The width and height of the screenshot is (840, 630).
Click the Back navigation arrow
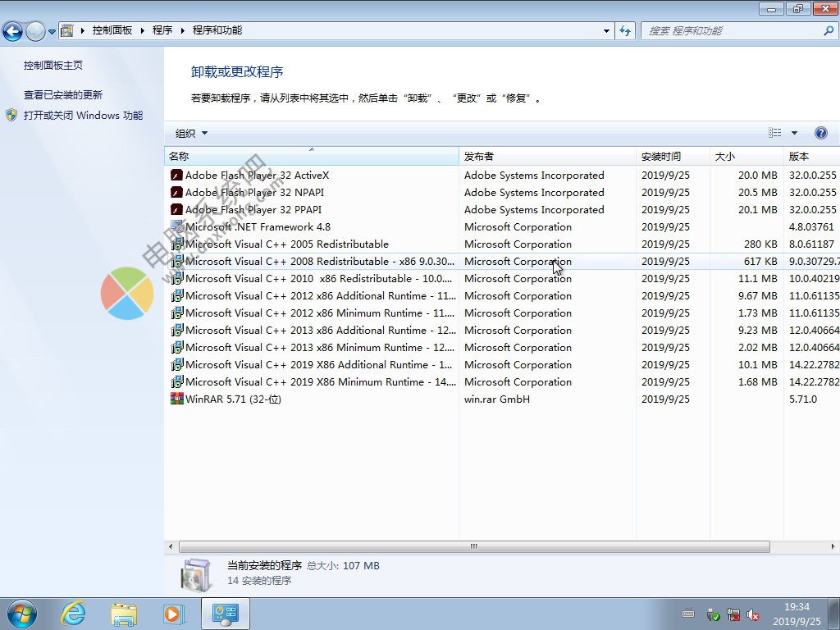(12, 32)
